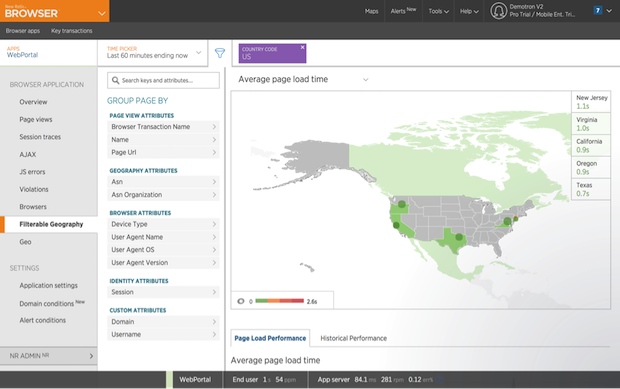Image resolution: width=620 pixels, height=389 pixels.
Task: Group page by Asn
Action: [x=163, y=181]
